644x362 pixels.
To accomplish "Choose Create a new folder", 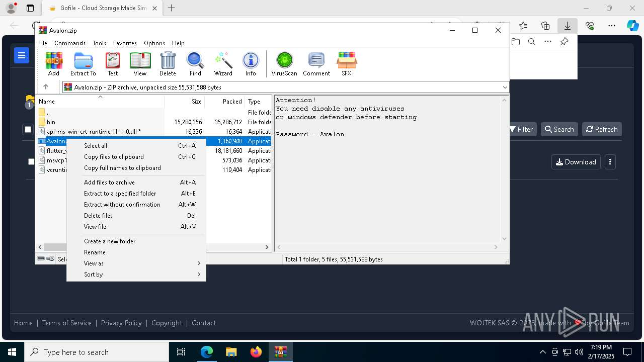I will [136, 241].
